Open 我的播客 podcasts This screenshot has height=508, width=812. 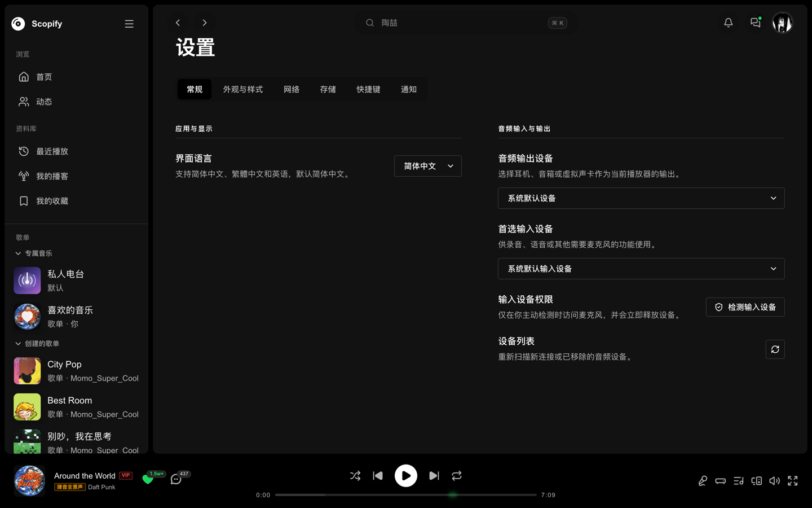[x=76, y=176]
